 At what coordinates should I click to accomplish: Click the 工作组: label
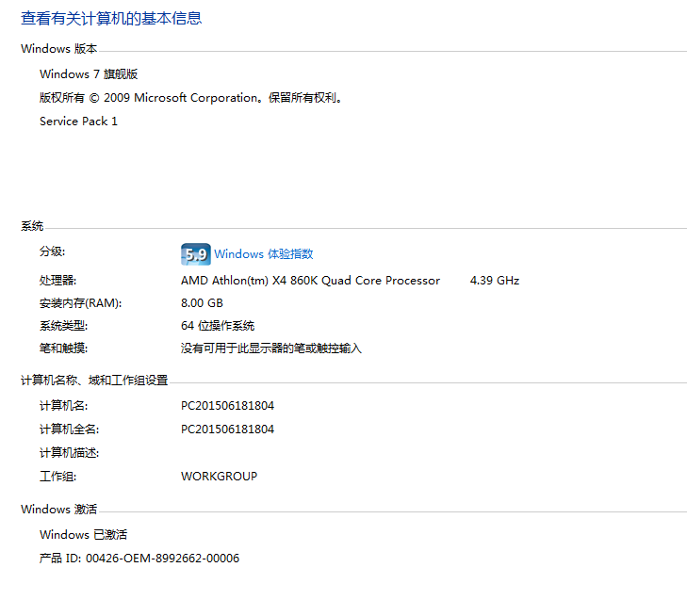[57, 477]
